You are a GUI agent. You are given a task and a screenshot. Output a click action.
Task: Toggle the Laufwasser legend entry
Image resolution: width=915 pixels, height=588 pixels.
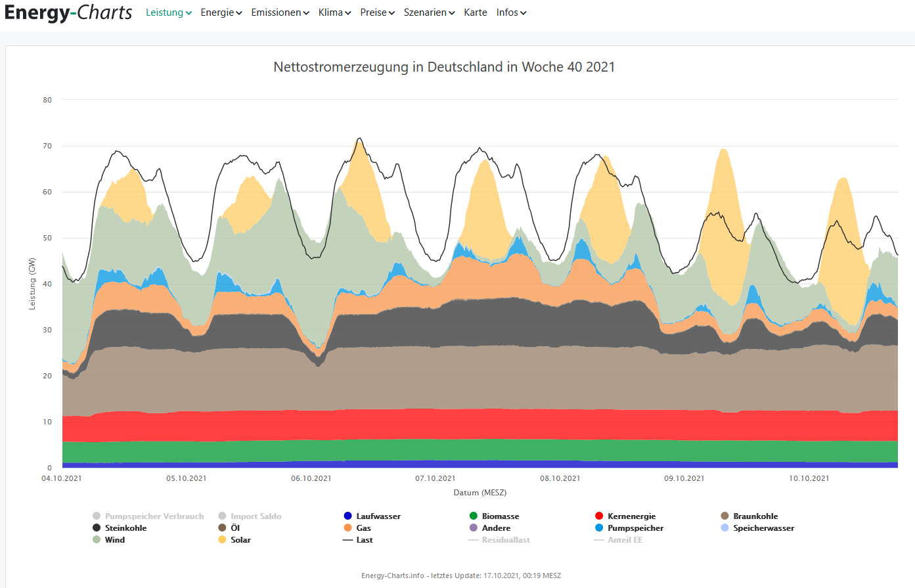tap(372, 516)
